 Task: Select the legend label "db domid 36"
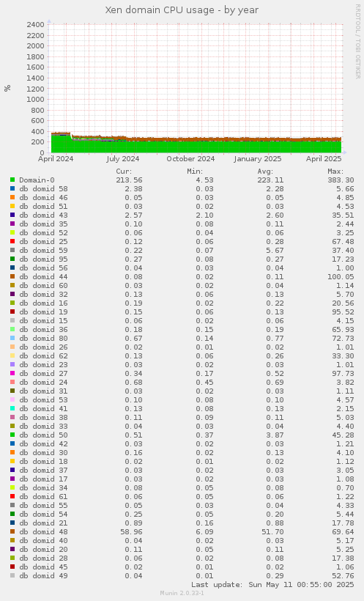(43, 330)
